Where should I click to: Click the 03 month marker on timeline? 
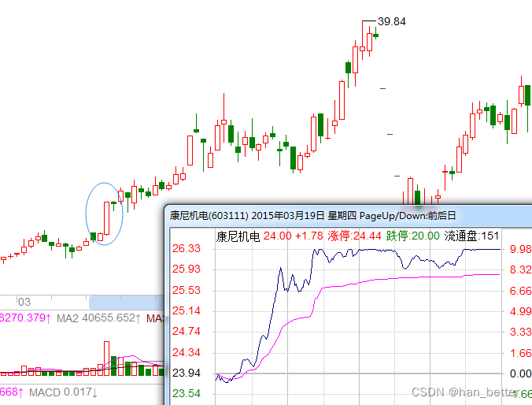pos(24,302)
